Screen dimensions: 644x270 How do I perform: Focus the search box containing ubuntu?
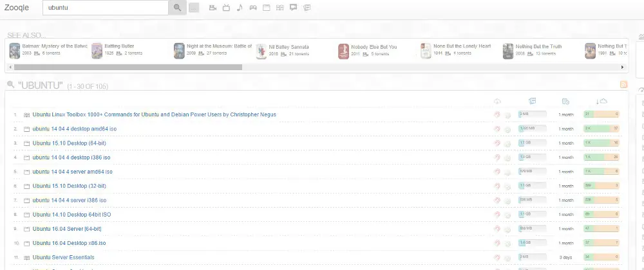pyautogui.click(x=106, y=7)
